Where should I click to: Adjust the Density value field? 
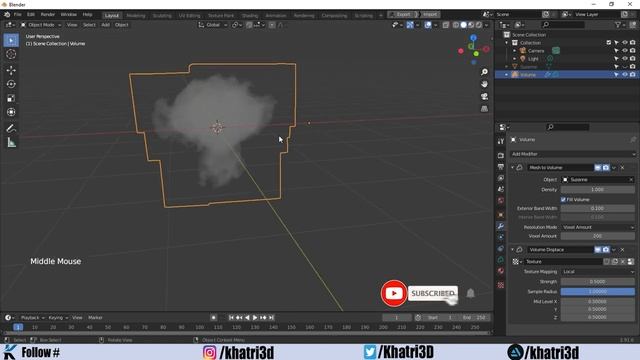(598, 190)
